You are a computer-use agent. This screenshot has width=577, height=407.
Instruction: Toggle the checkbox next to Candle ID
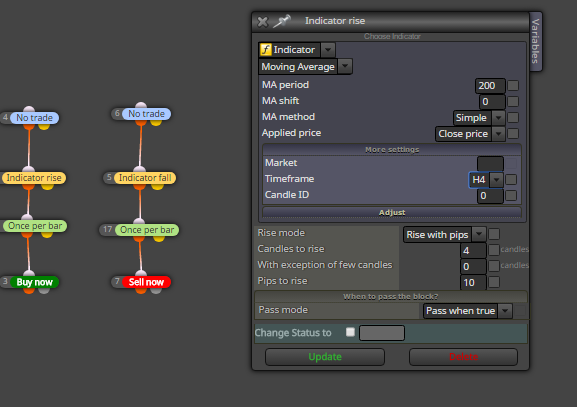pyautogui.click(x=511, y=195)
